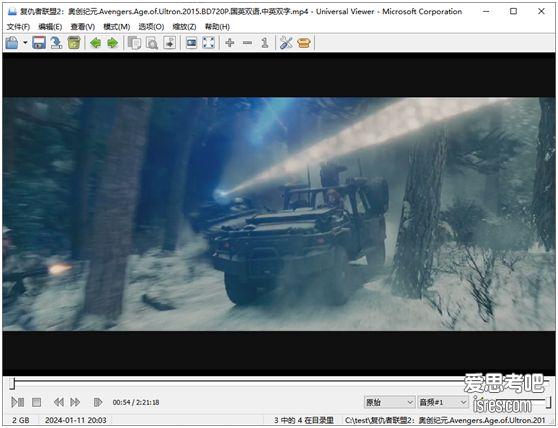Maximize the Universal Viewer window

(x=513, y=11)
